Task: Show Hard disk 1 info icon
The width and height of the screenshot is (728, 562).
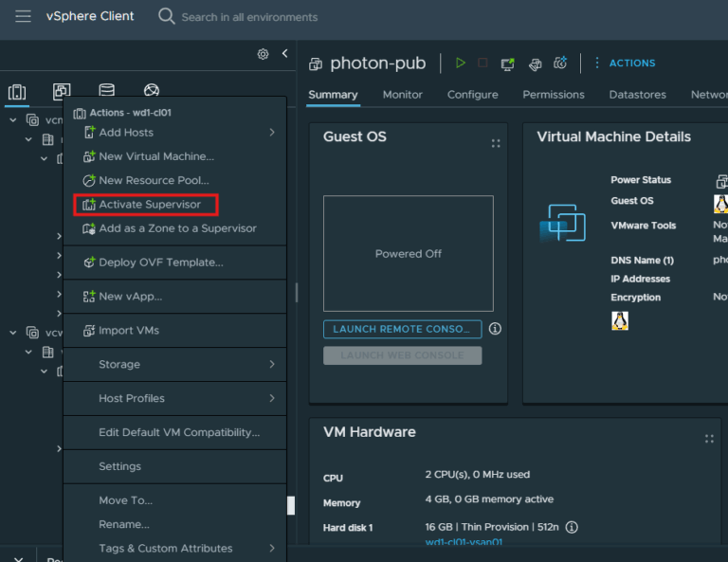Action: (x=572, y=527)
